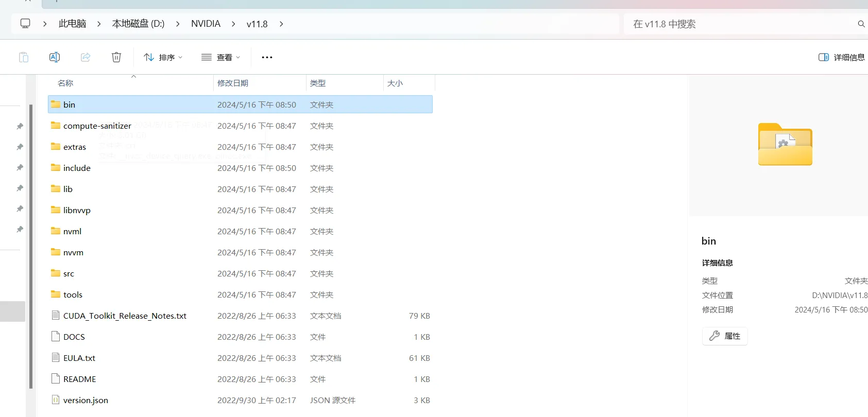This screenshot has width=868, height=417.
Task: Click the delete trash can icon
Action: click(116, 57)
